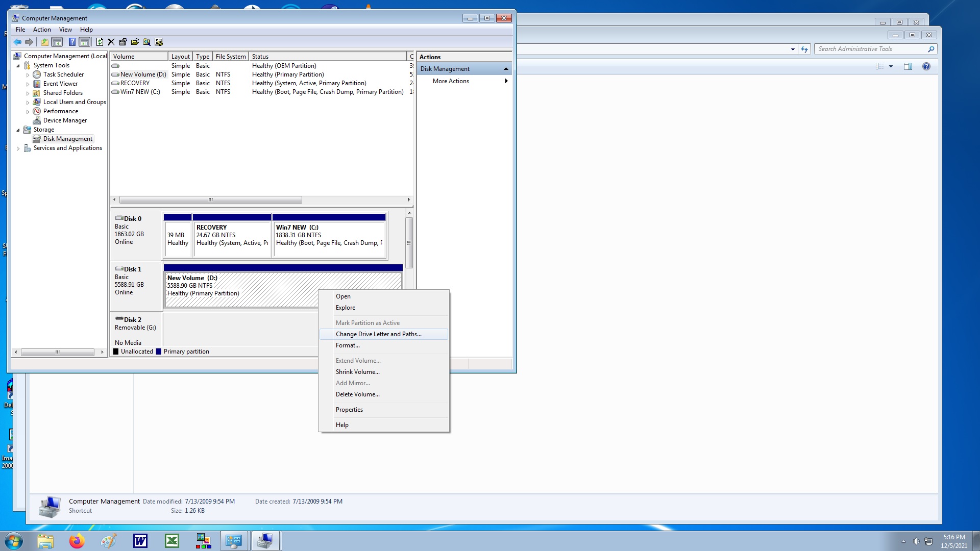This screenshot has width=980, height=551.
Task: Choose Properties from context menu
Action: point(384,410)
